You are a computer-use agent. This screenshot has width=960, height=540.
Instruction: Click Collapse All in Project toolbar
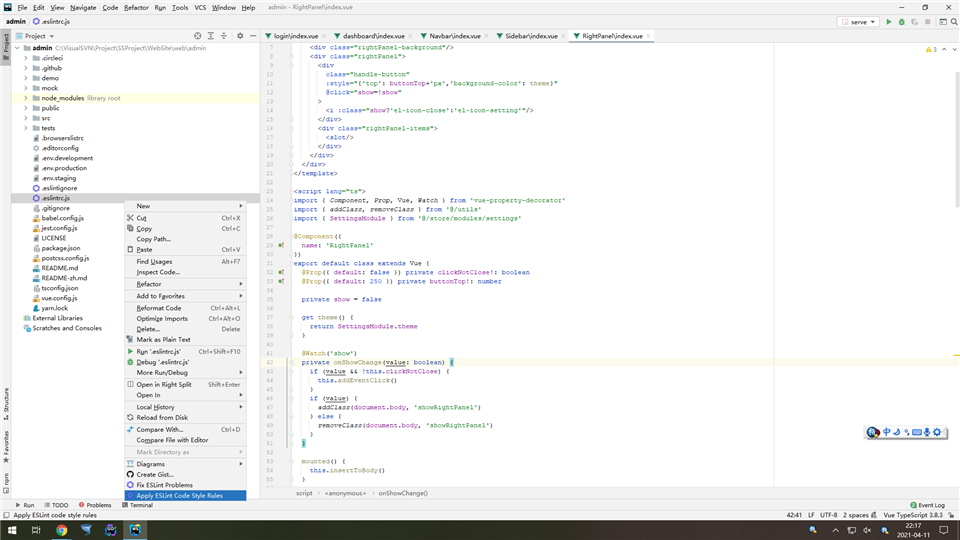click(x=223, y=36)
